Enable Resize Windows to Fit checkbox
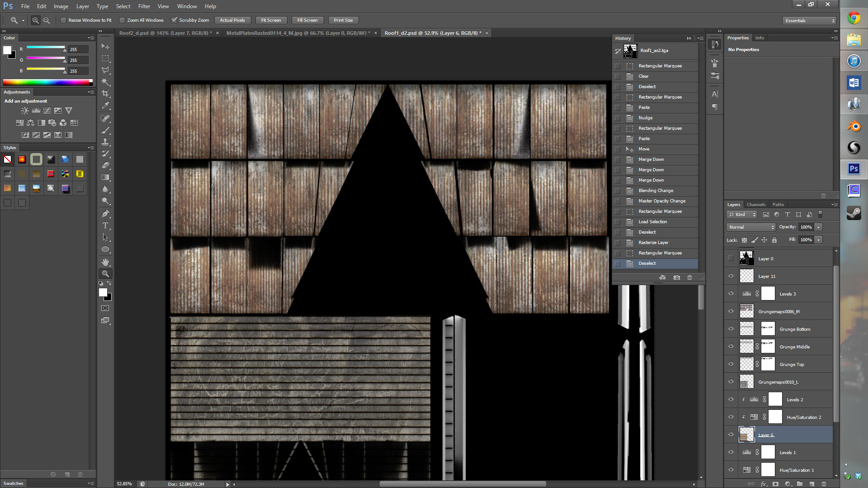This screenshot has height=488, width=868. click(64, 20)
